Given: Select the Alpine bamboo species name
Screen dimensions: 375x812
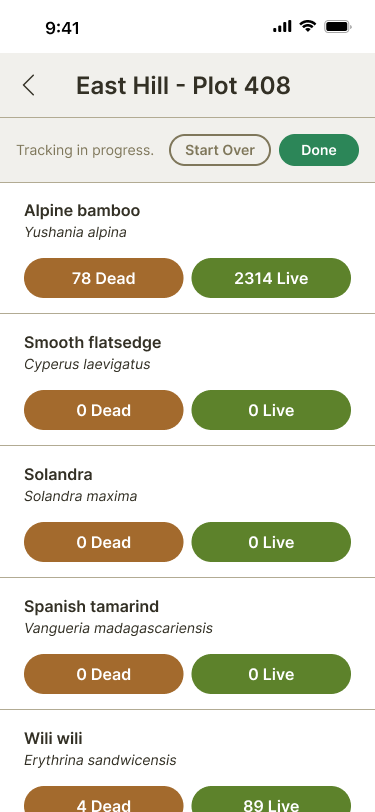Looking at the screenshot, I should coord(82,211).
